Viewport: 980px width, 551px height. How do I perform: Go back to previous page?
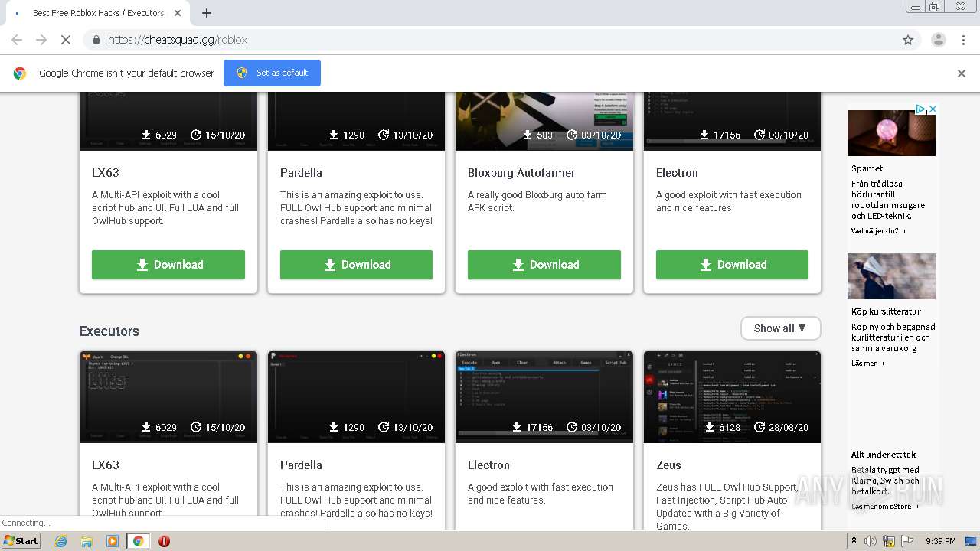(17, 40)
